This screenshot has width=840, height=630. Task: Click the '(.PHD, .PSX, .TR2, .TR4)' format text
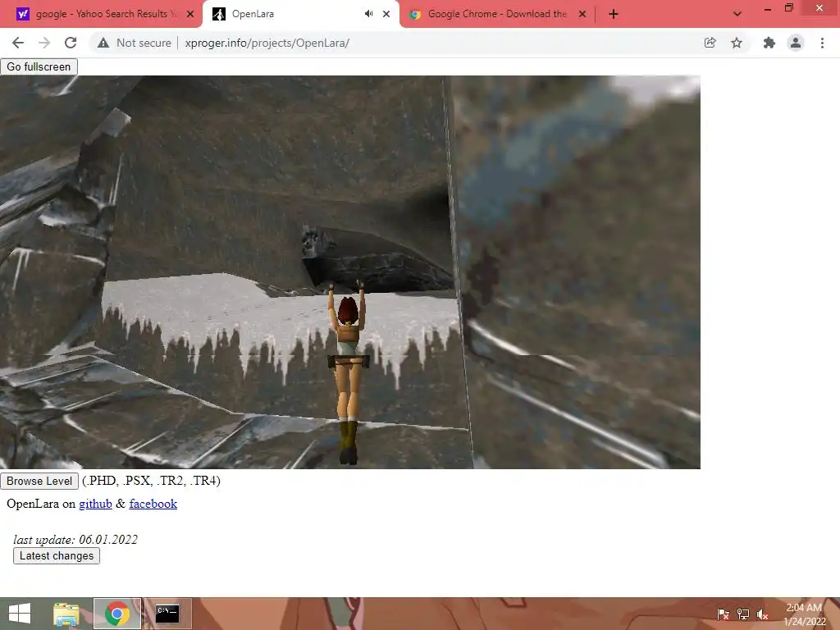pyautogui.click(x=151, y=481)
